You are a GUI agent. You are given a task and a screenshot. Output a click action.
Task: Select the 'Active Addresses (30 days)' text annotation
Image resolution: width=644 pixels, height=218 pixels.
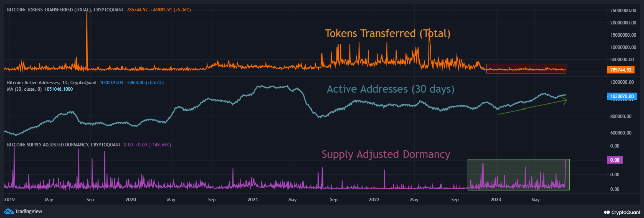390,89
